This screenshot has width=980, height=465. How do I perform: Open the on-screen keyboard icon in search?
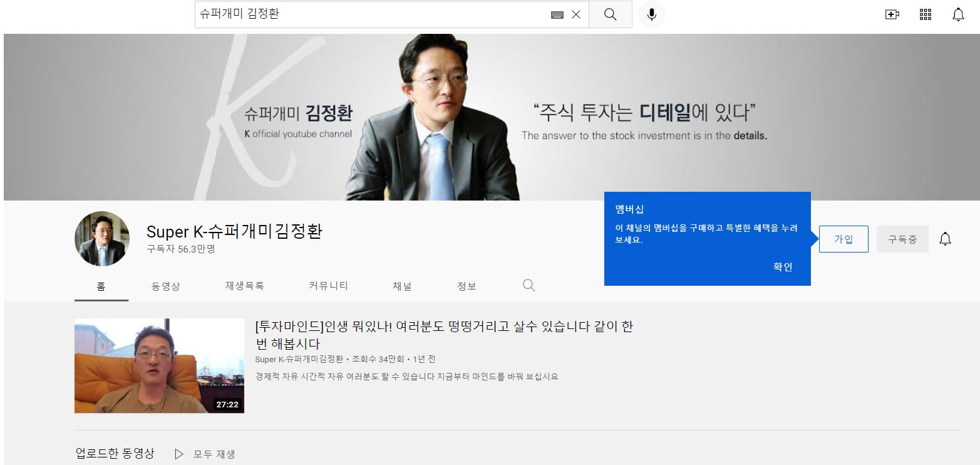557,15
